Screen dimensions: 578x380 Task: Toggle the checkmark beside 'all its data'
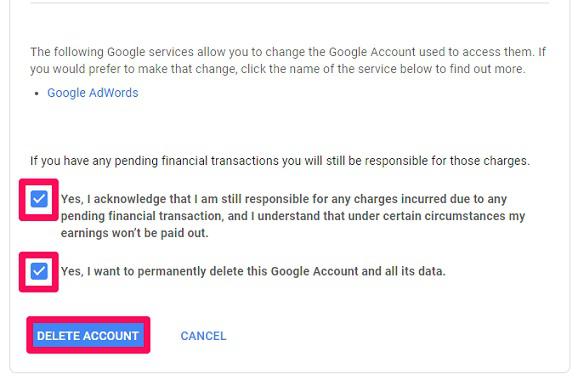tap(39, 272)
